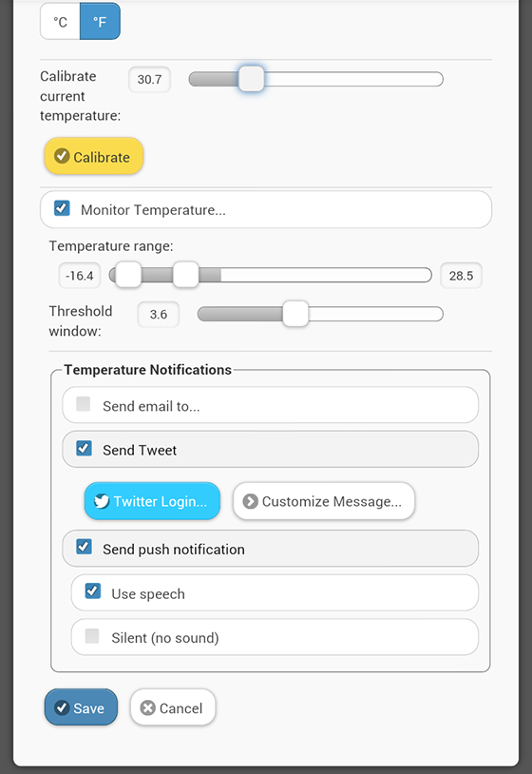This screenshot has height=774, width=532.
Task: Click the temperature range upper handle
Action: (x=186, y=275)
